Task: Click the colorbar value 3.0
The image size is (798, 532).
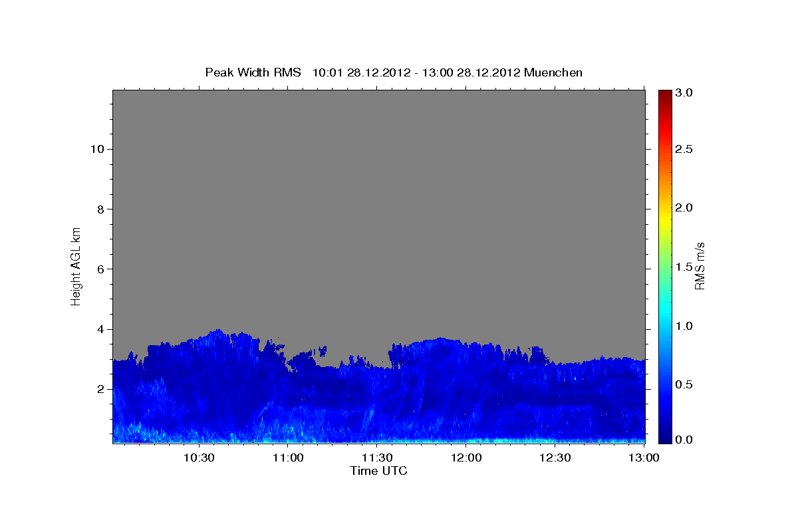Action: click(x=684, y=92)
